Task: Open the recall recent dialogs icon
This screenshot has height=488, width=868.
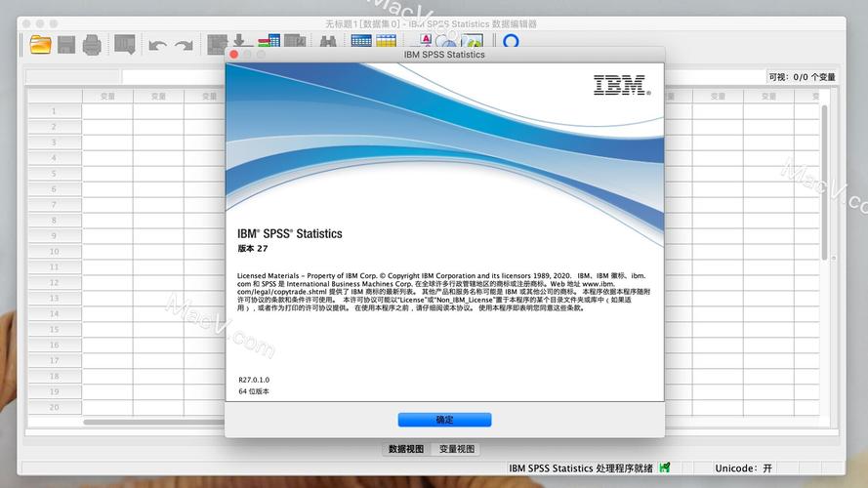Action: pyautogui.click(x=125, y=44)
